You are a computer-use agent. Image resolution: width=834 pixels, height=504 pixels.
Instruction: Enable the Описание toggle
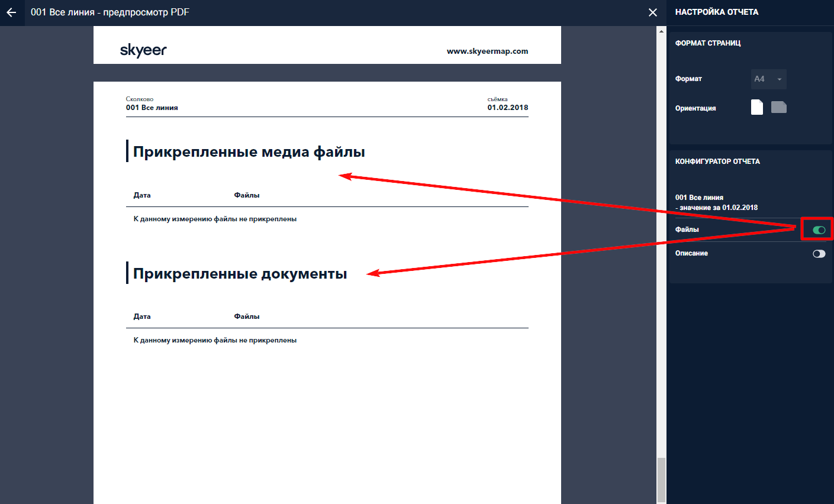[819, 254]
